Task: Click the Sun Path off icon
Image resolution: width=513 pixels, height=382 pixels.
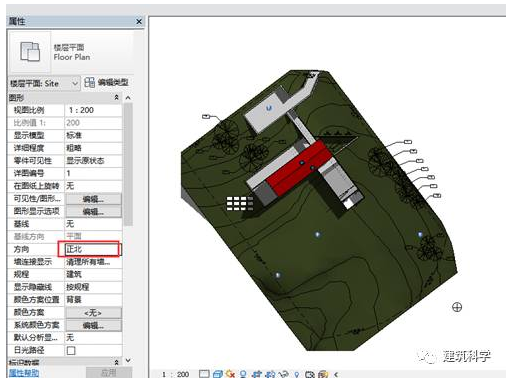Action: [x=230, y=374]
